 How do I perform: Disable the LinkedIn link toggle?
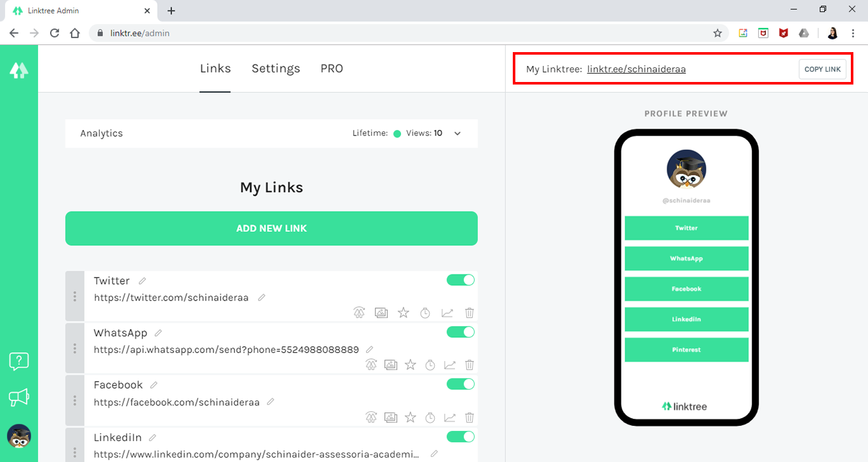pyautogui.click(x=461, y=437)
